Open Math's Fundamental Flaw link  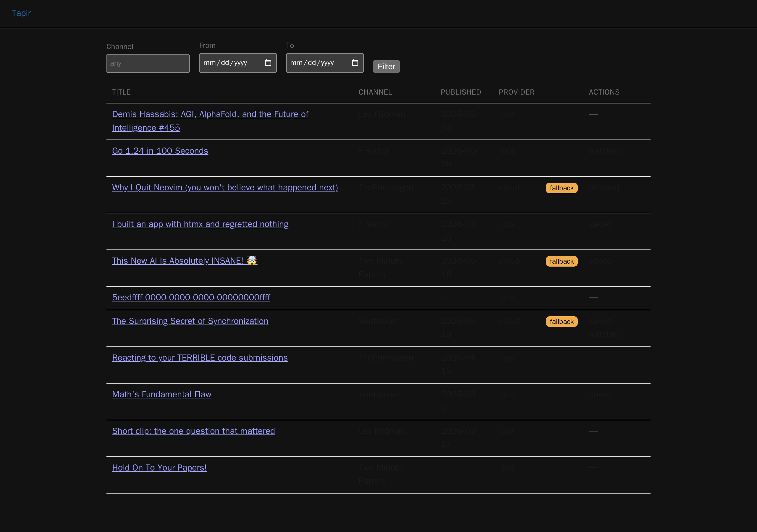pos(161,394)
